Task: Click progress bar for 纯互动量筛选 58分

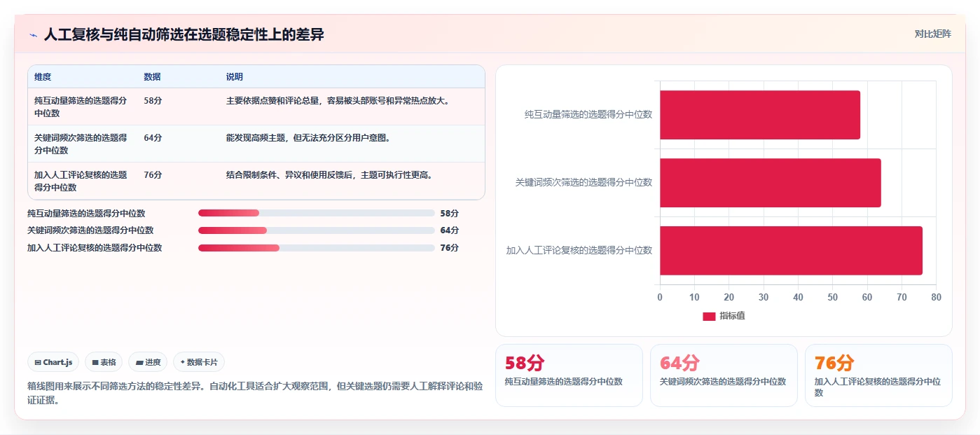Action: [x=317, y=213]
